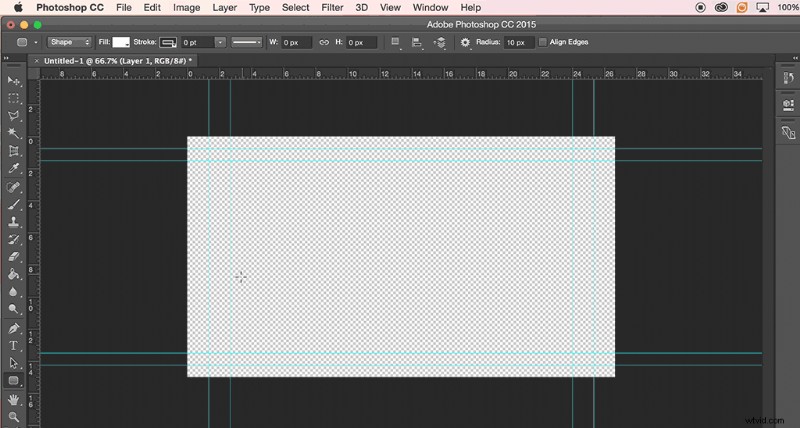
Task: Open the History panel icon
Action: pos(788,78)
